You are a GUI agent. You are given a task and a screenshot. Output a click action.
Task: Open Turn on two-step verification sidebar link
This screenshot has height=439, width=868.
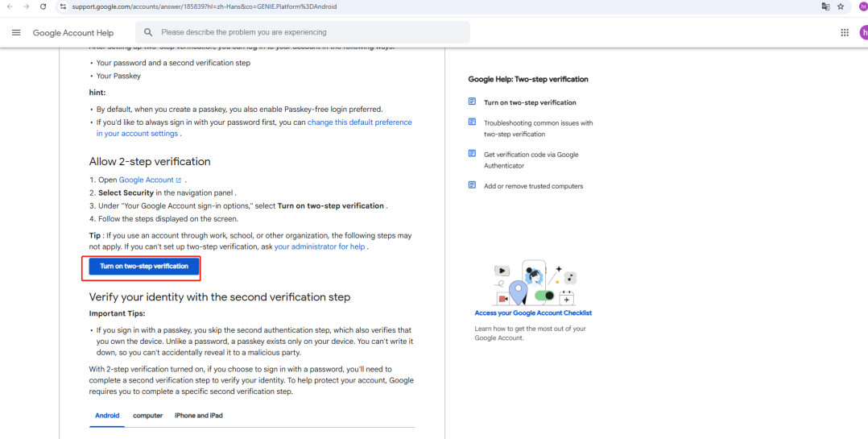(530, 102)
